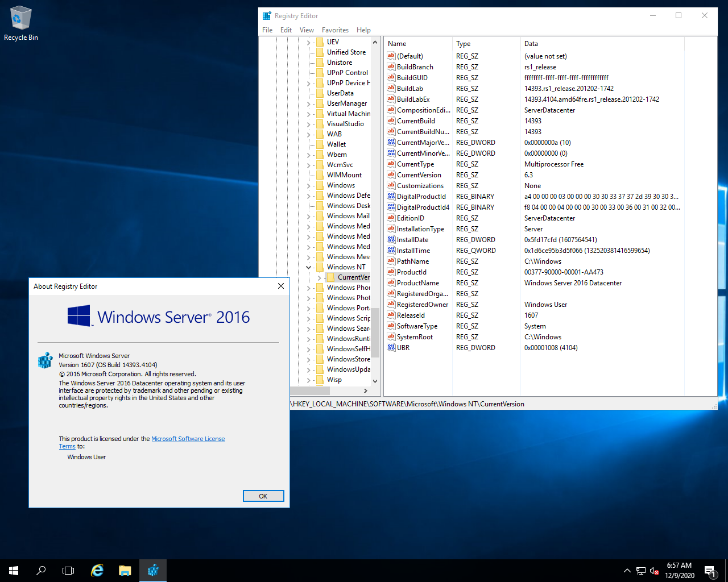Viewport: 728px width, 582px height.
Task: Open the Start menu
Action: [14, 571]
